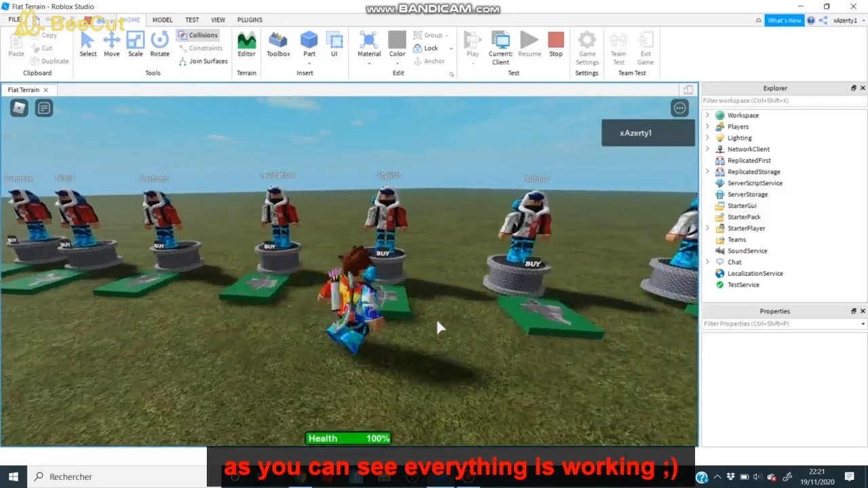Select SoundService in Explorer
Image resolution: width=868 pixels, height=488 pixels.
(x=747, y=251)
